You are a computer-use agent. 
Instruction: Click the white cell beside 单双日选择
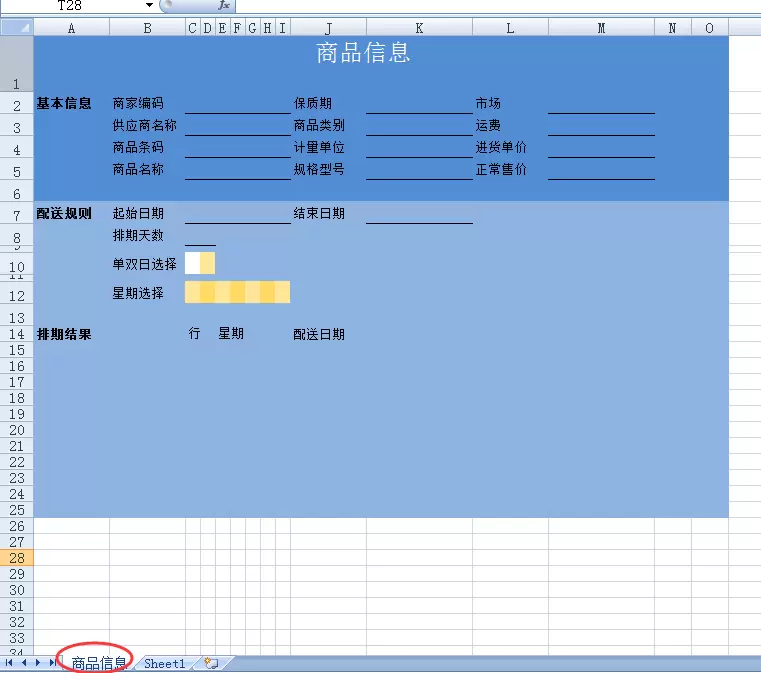[x=192, y=264]
